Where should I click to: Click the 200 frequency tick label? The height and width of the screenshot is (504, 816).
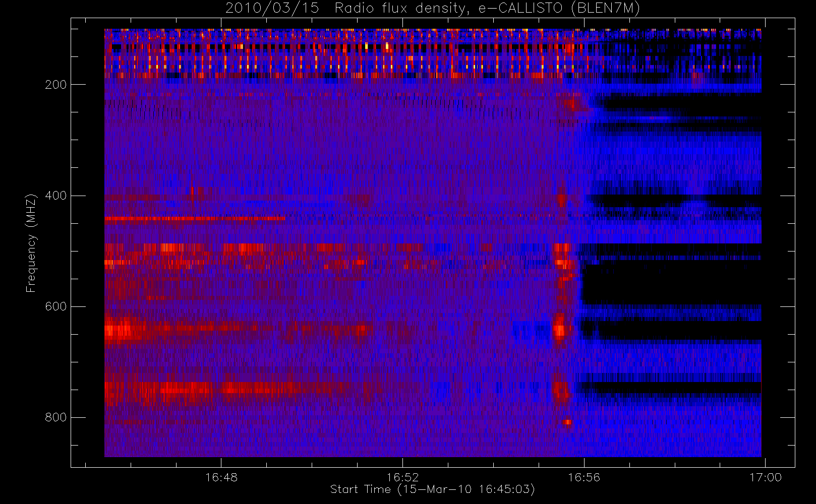[x=55, y=85]
